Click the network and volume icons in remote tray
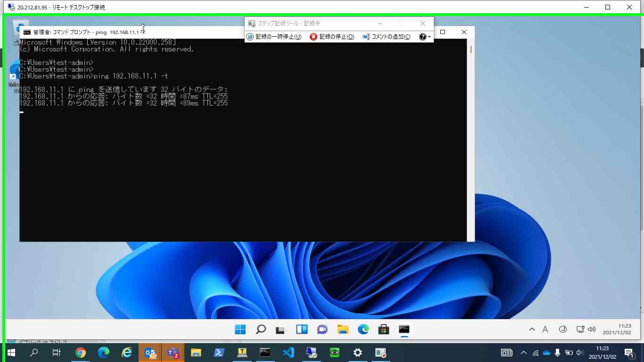Image resolution: width=644 pixels, height=362 pixels. [x=586, y=329]
